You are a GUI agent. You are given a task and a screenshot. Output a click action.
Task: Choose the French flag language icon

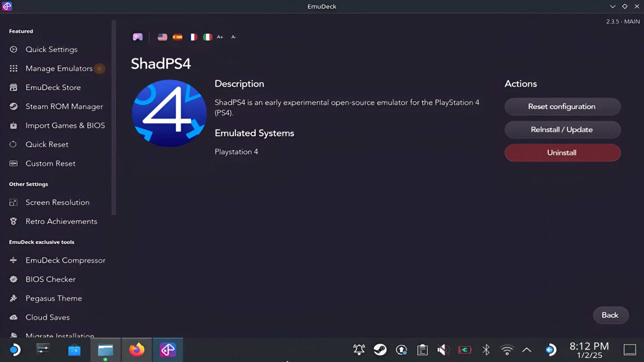(x=193, y=37)
